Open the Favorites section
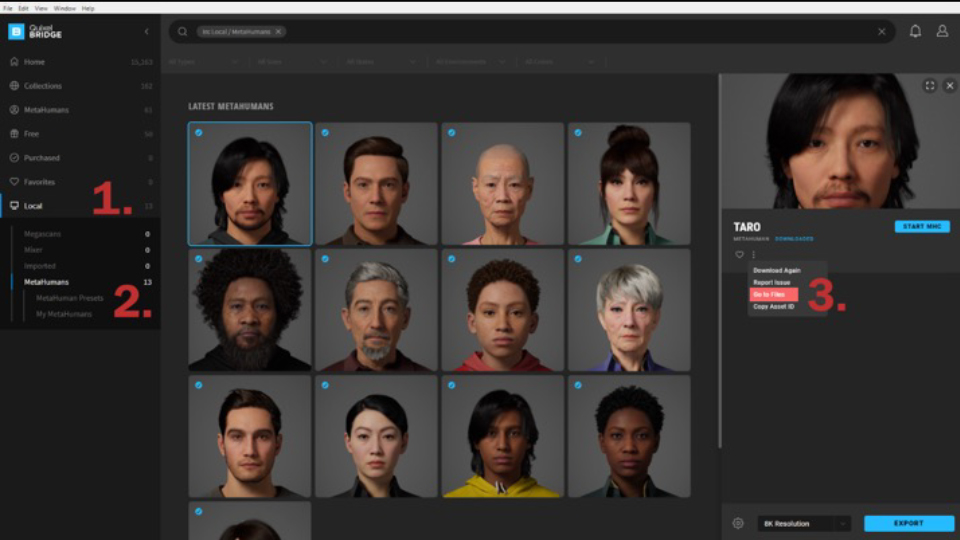The height and width of the screenshot is (540, 960). click(39, 182)
